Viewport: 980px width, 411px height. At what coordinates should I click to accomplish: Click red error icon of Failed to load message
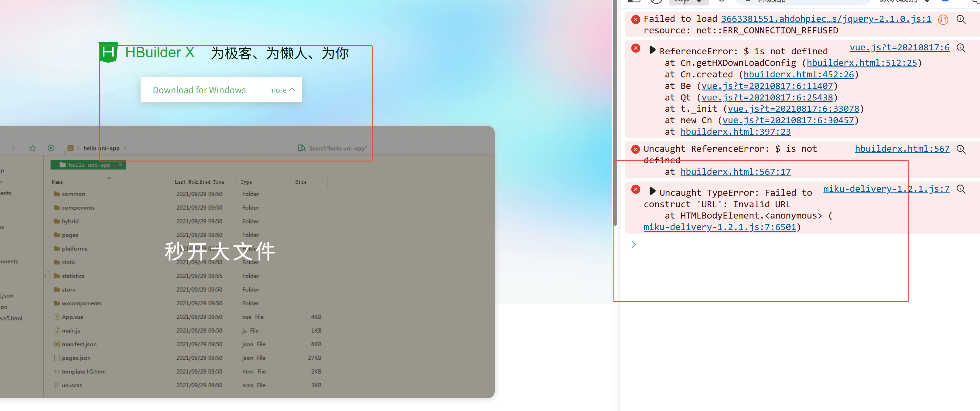click(635, 19)
